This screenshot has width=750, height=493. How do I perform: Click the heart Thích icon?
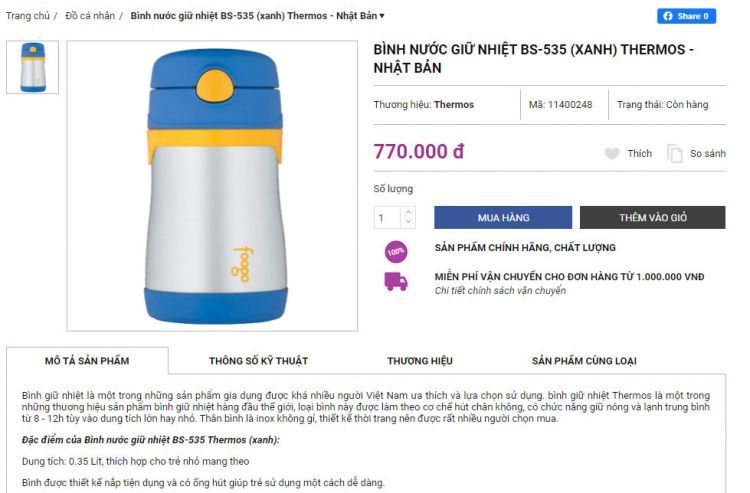[x=611, y=153]
